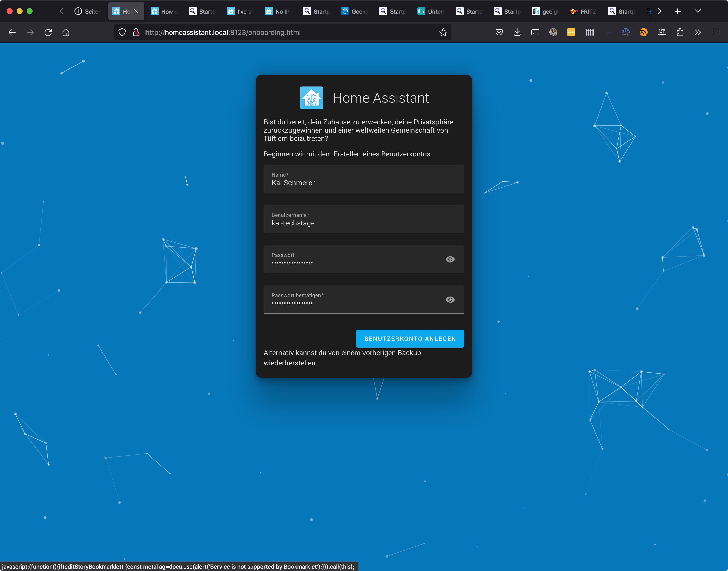Click the tracking protection shield icon
The height and width of the screenshot is (571, 728).
pyautogui.click(x=122, y=32)
